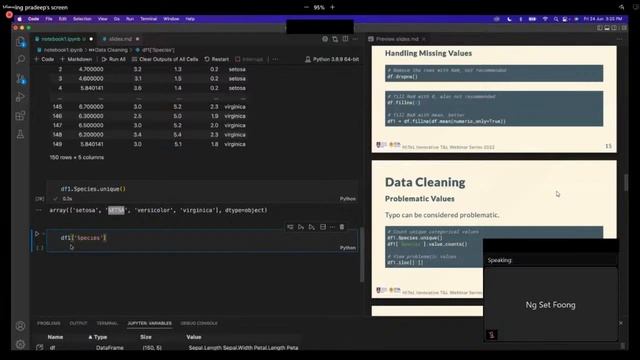Add a new Markdown cell
Screen dimensions: 640x360
[x=76, y=59]
